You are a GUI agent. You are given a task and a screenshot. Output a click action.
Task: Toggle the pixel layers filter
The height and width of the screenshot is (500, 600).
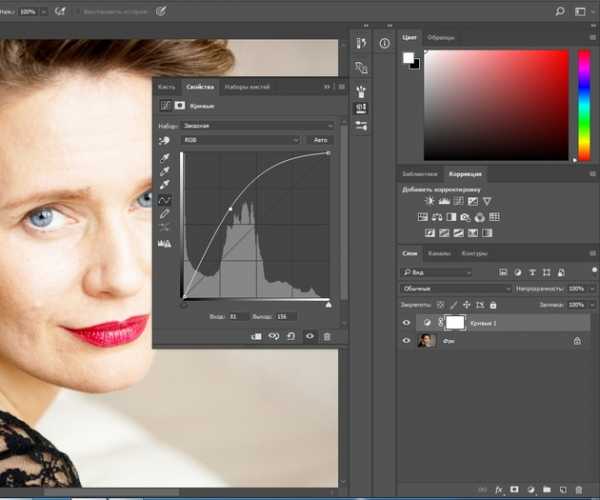tap(503, 272)
